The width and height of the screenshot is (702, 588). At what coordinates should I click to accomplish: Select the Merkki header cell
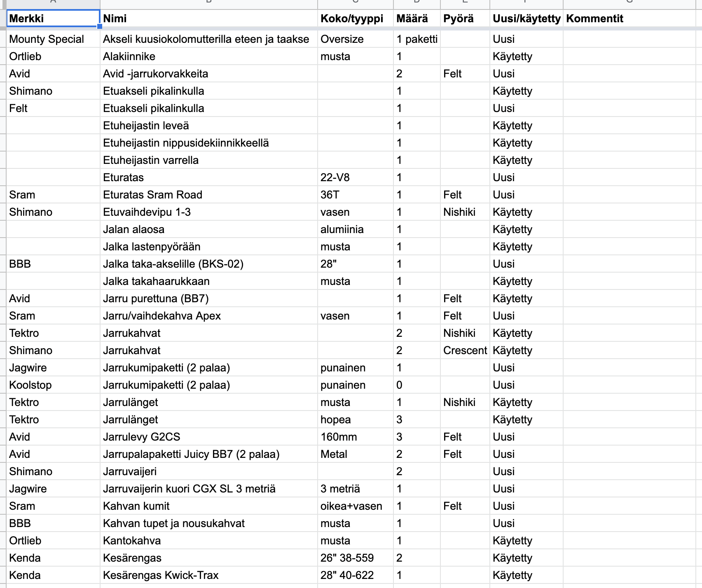click(53, 19)
